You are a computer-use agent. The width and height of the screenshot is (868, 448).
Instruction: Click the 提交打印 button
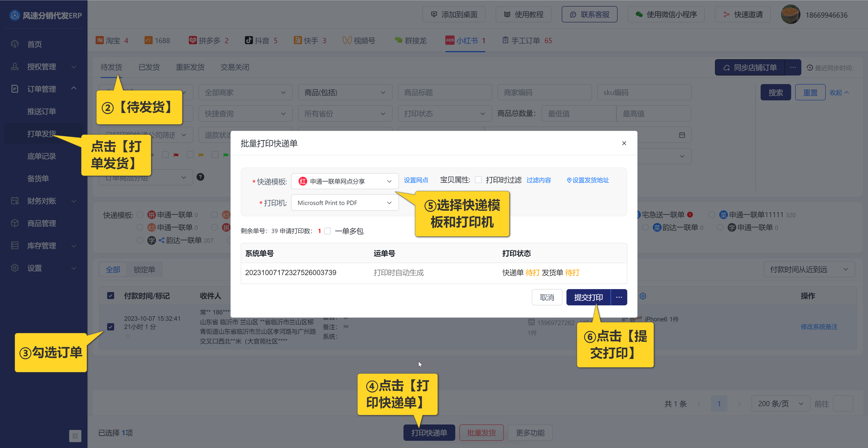coord(588,297)
